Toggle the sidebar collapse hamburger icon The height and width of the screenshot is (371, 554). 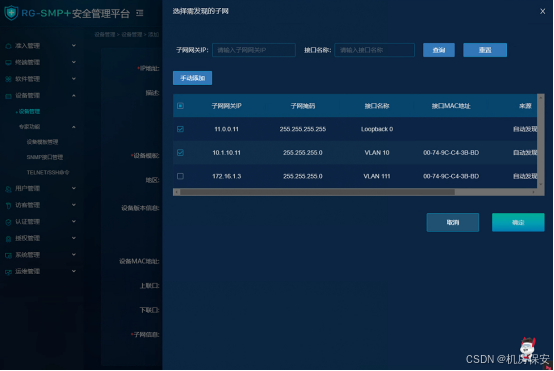pos(140,13)
